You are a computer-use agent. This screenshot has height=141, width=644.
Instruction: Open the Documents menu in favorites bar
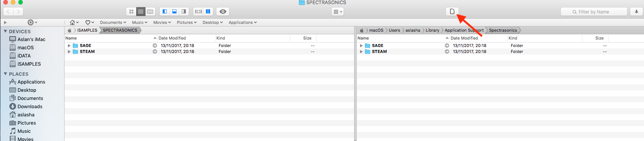click(113, 22)
